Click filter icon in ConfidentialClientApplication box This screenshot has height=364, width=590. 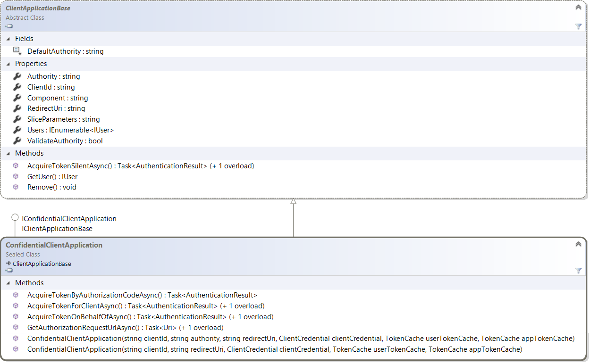[x=579, y=271]
